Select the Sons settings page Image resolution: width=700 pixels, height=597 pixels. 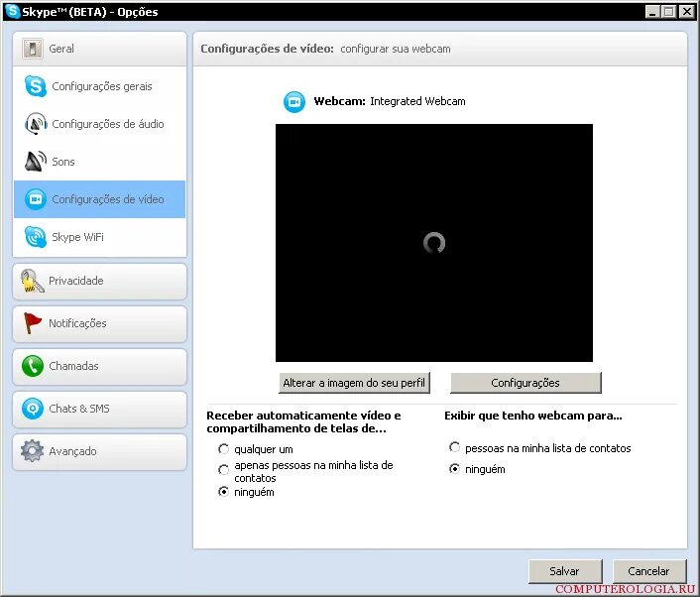point(99,162)
